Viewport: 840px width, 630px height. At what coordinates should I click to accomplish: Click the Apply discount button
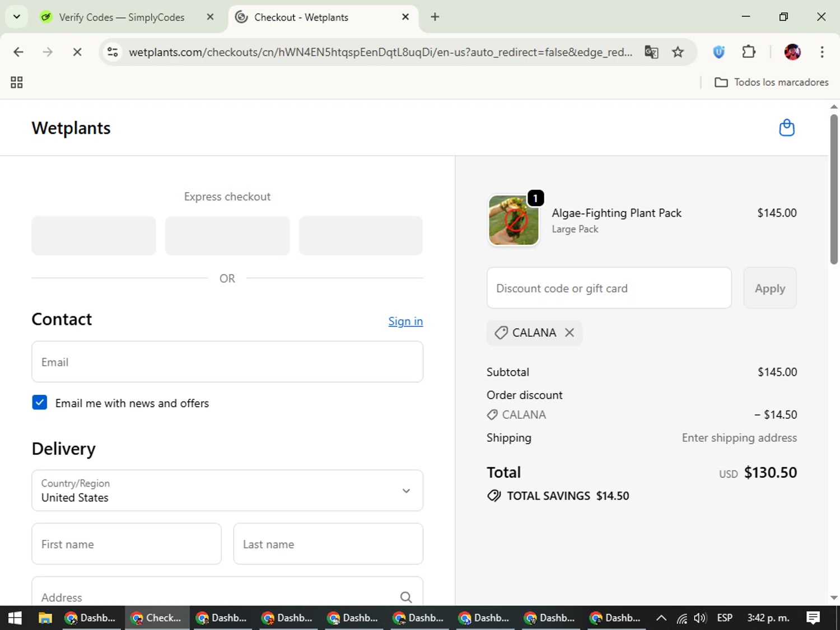coord(770,288)
